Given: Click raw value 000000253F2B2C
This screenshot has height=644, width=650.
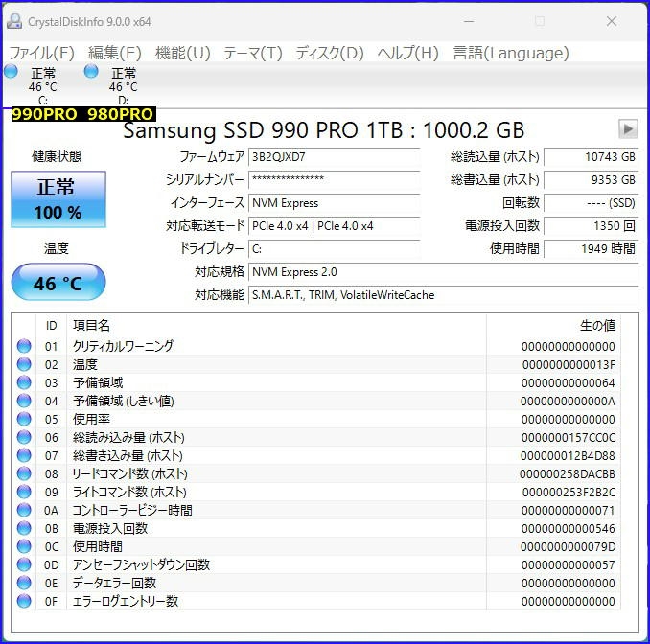Looking at the screenshot, I should click(569, 493).
